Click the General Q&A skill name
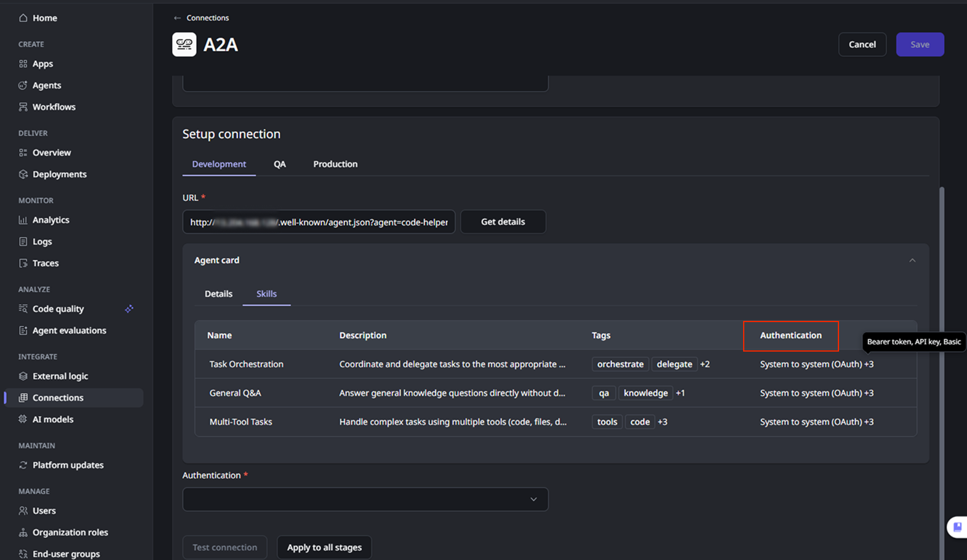The image size is (967, 560). (235, 393)
